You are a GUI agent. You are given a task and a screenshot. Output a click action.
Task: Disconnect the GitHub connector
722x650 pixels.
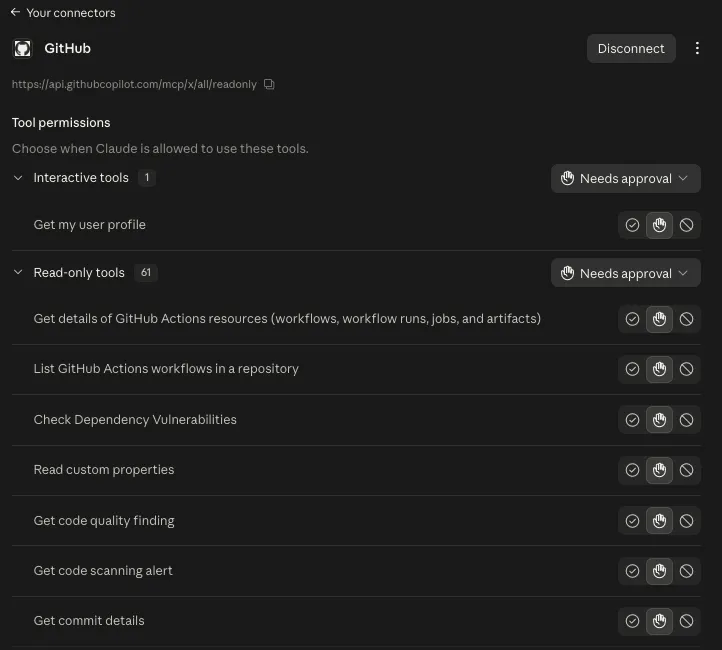(x=631, y=48)
